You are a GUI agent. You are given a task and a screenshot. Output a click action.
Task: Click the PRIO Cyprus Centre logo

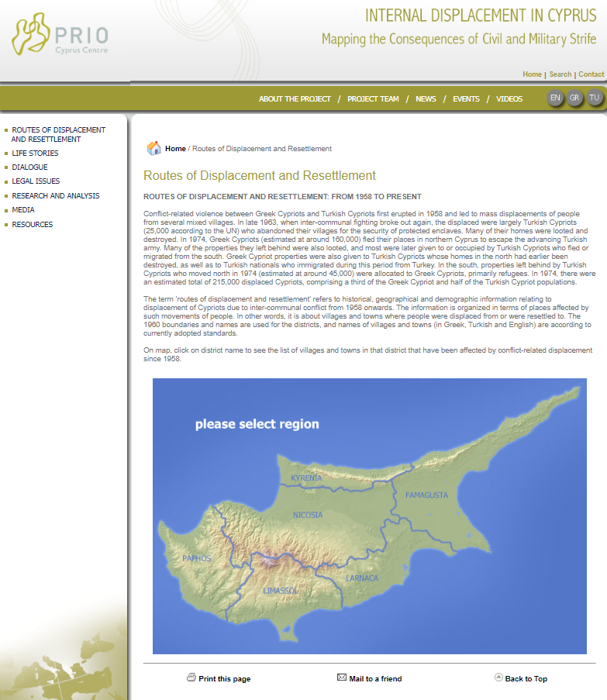click(60, 36)
